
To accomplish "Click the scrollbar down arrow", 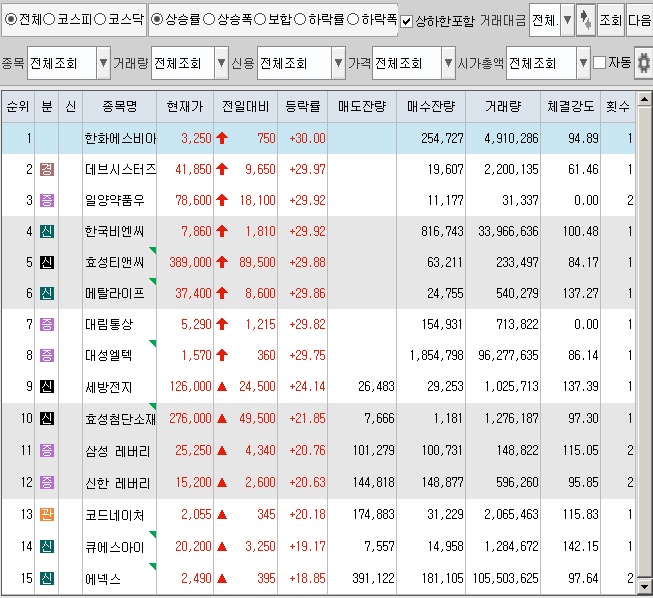I will pos(644,586).
